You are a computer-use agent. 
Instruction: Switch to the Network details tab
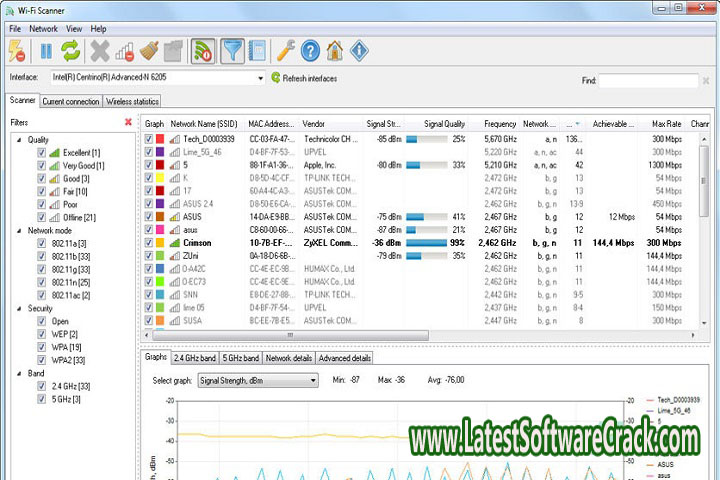coord(289,358)
